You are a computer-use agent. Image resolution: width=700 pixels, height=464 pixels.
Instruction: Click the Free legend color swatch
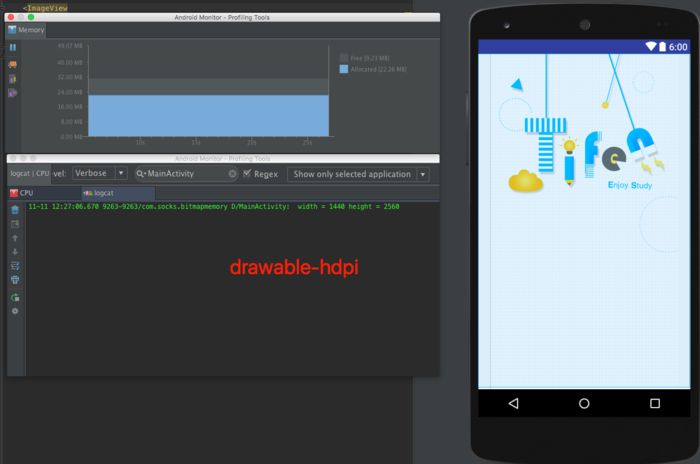tap(344, 58)
